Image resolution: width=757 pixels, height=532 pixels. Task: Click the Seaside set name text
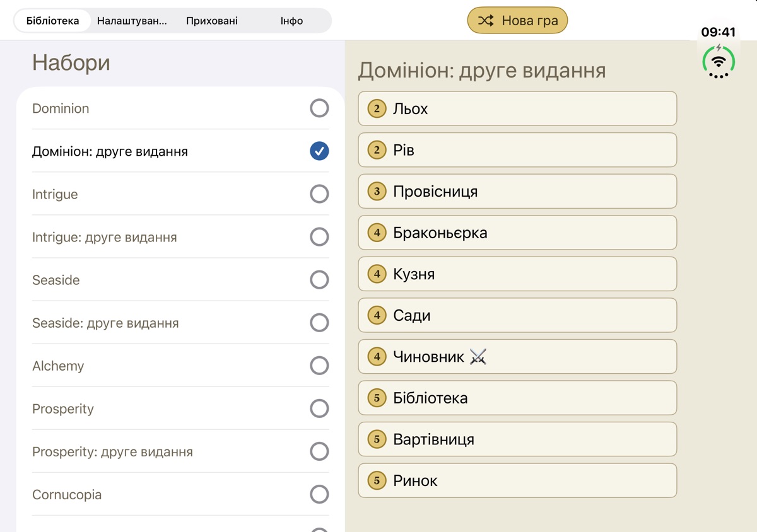pos(56,280)
